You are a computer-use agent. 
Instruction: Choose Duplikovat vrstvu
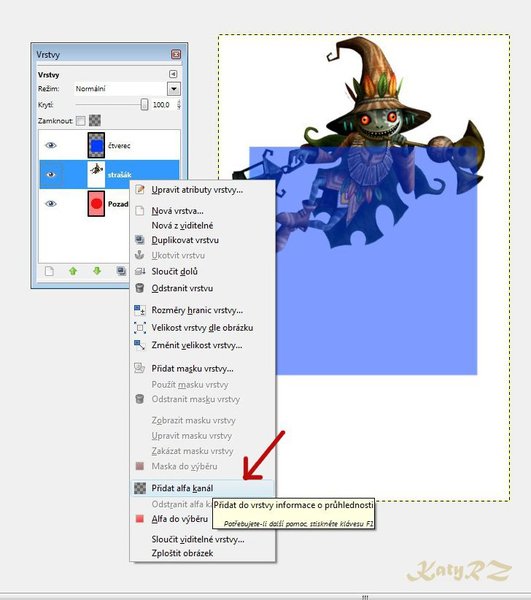point(202,240)
